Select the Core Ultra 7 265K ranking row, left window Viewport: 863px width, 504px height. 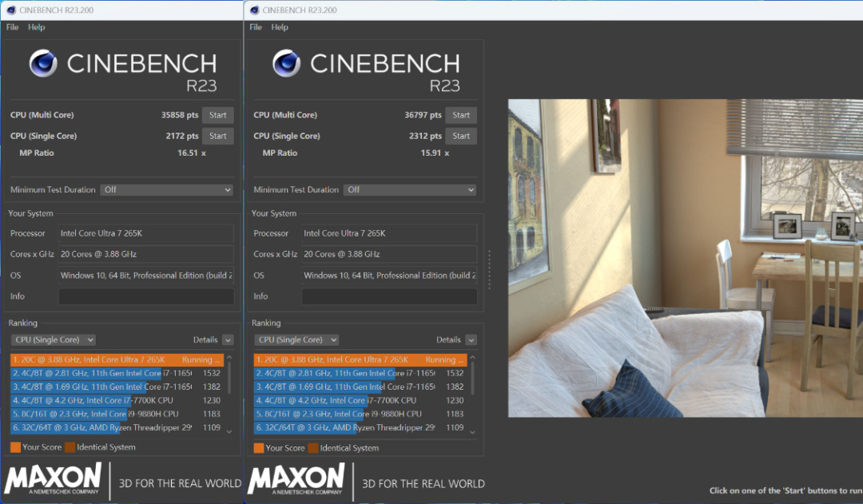(117, 360)
